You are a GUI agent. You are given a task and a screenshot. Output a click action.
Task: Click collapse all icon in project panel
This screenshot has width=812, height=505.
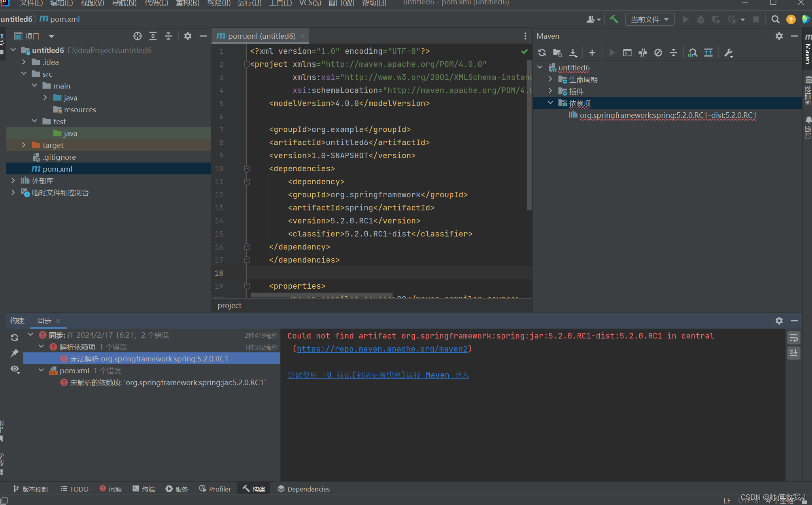point(168,36)
